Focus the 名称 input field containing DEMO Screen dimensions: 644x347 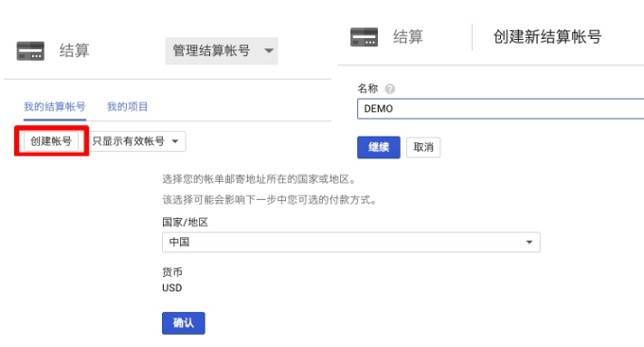[501, 108]
